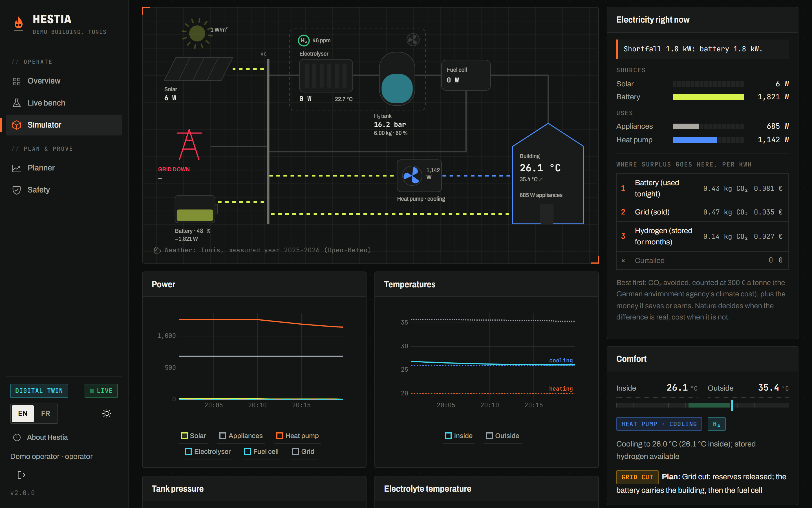Click the Planner chart icon
Viewport: 812px width, 508px height.
[x=16, y=168]
